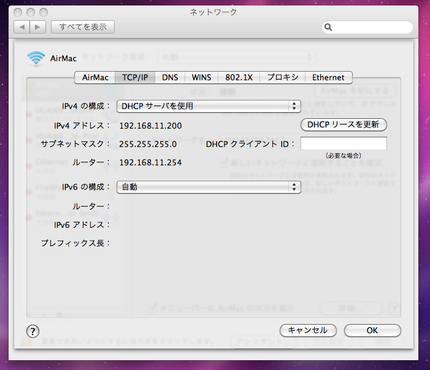Click the IPv4 address 192.168.11.200
Image resolution: width=430 pixels, height=370 pixels.
(x=151, y=126)
